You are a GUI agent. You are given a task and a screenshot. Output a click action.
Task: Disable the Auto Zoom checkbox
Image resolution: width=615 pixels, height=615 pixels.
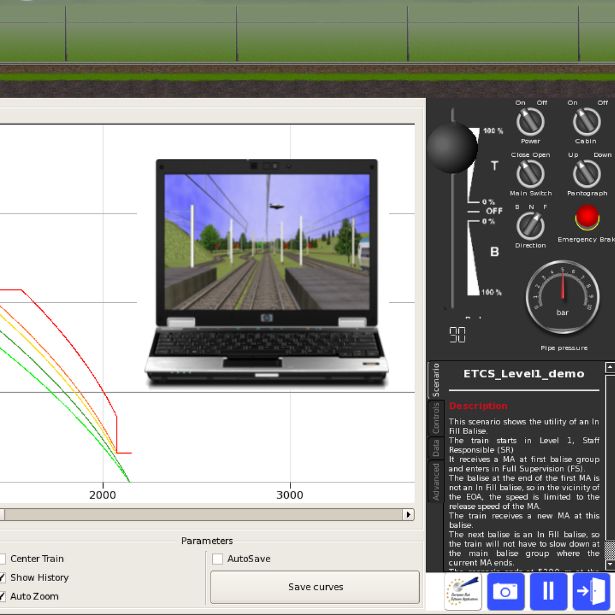[2, 596]
